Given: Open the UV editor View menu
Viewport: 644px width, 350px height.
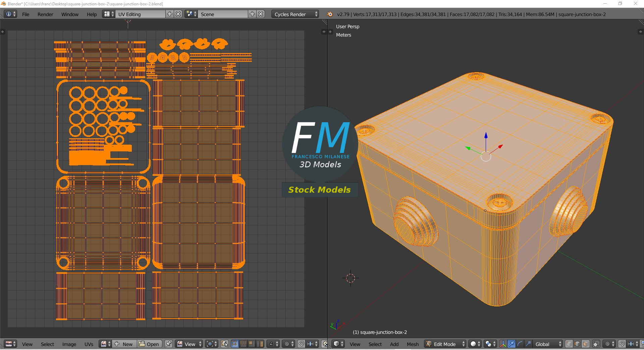Looking at the screenshot, I should click(27, 344).
